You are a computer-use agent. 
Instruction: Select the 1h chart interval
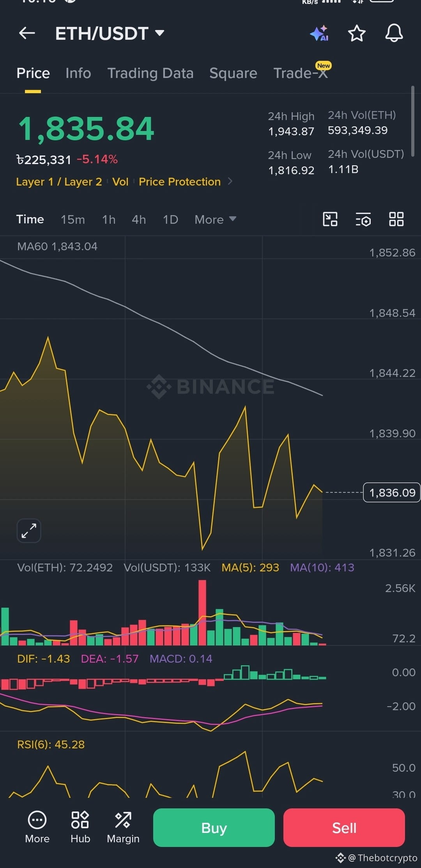pos(109,219)
